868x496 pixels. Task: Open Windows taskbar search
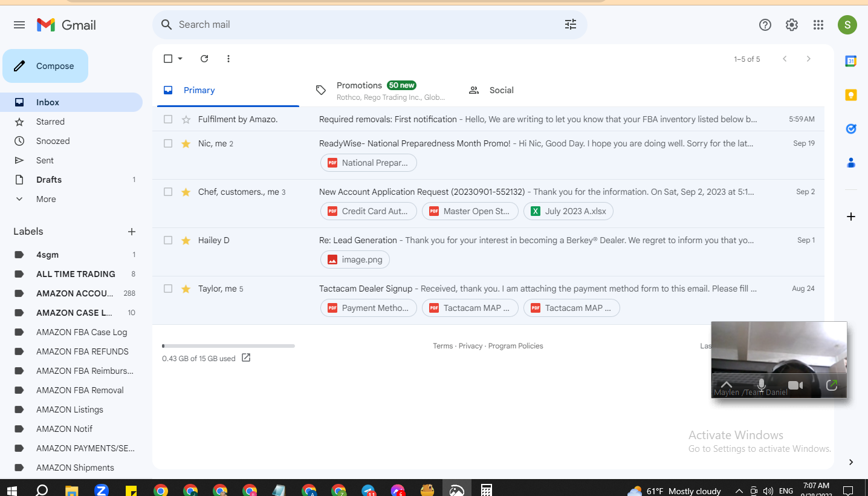point(42,490)
